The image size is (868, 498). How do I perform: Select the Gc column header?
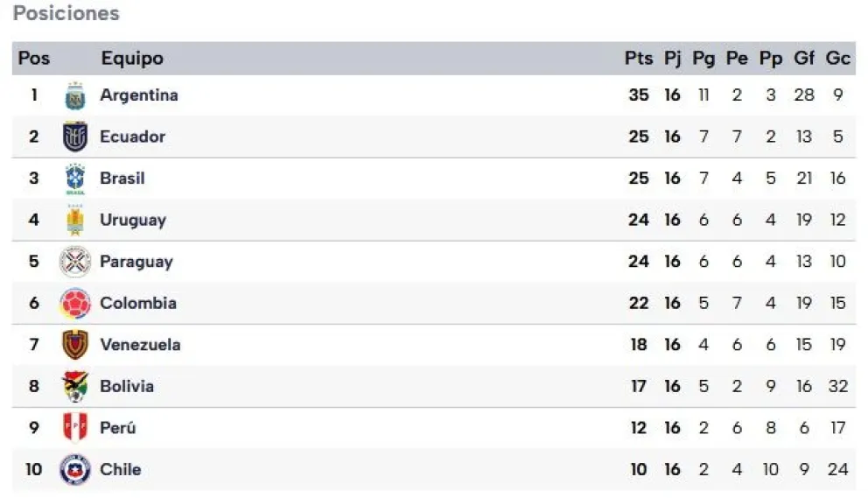(838, 59)
